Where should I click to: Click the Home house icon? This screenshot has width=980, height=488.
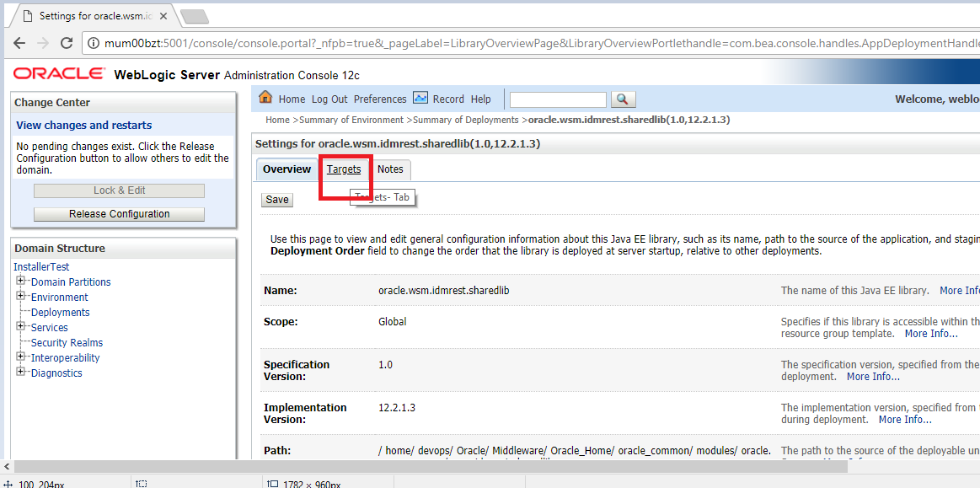click(265, 98)
